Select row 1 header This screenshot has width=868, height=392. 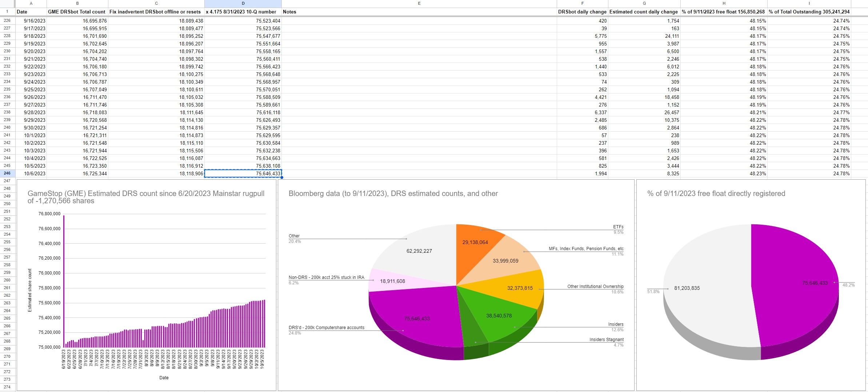click(x=7, y=12)
